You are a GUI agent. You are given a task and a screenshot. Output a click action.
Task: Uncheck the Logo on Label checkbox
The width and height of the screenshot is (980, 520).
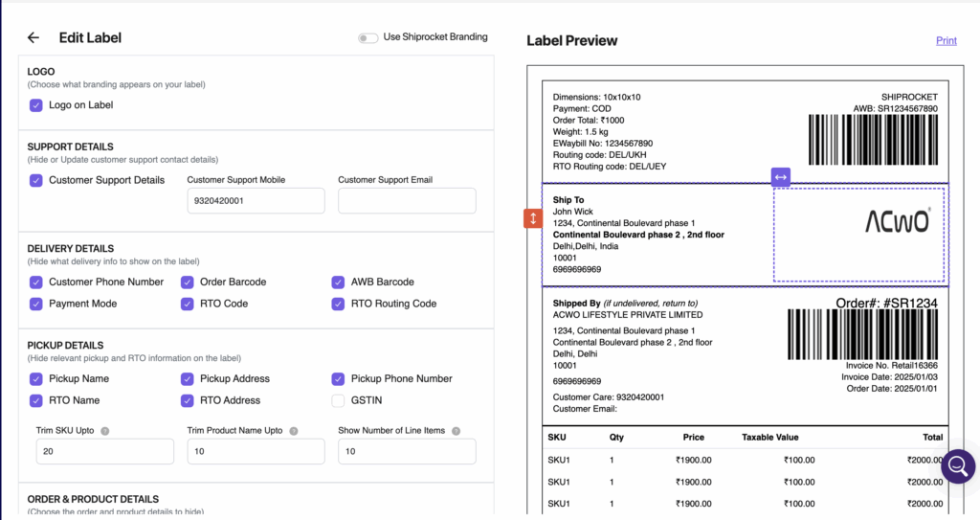coord(36,105)
